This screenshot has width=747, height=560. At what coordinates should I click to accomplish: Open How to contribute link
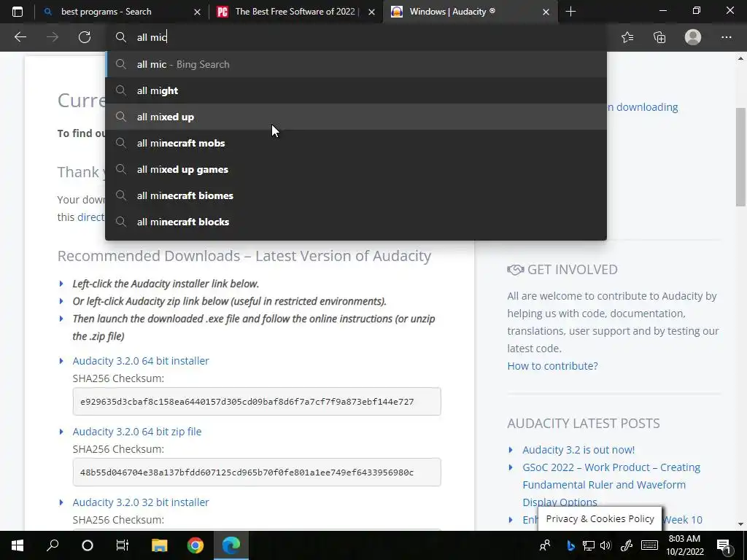coord(552,366)
